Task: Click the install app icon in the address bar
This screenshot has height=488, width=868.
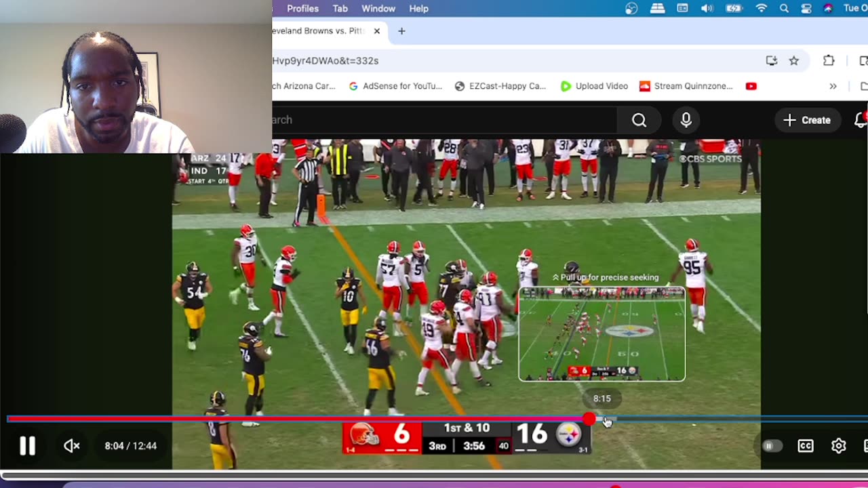Action: click(x=772, y=61)
